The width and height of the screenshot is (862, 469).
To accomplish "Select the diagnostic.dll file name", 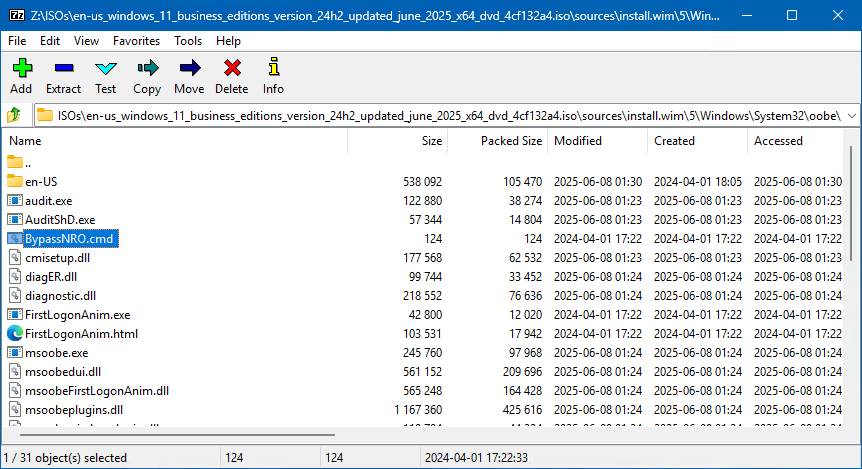I will pyautogui.click(x=60, y=296).
